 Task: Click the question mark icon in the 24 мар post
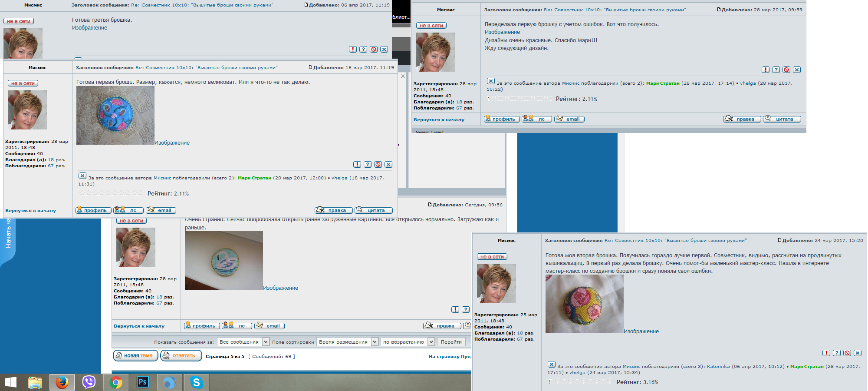pyautogui.click(x=837, y=353)
